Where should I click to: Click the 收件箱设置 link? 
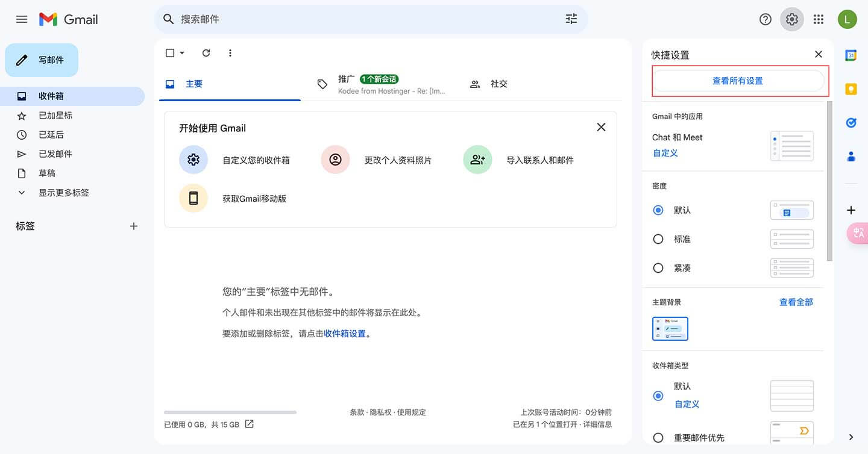345,334
